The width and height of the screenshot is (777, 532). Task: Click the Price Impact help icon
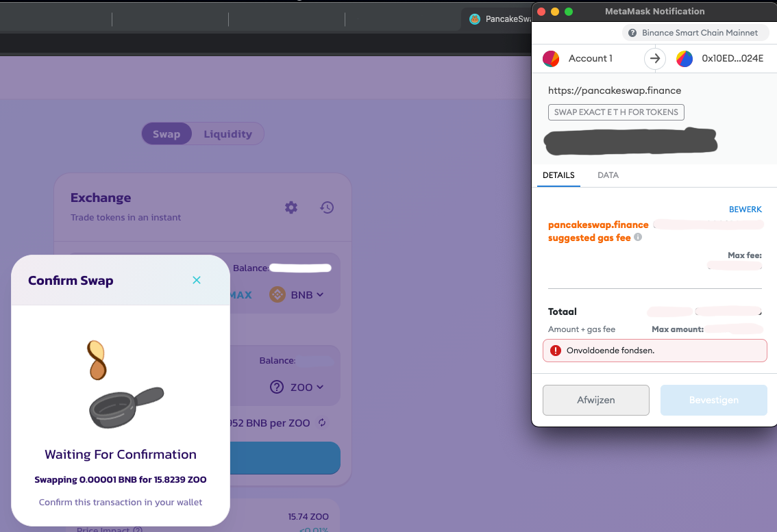pyautogui.click(x=138, y=529)
